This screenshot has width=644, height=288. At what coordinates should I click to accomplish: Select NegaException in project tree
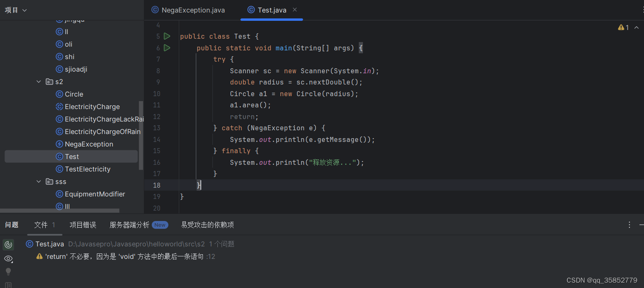[x=89, y=144]
